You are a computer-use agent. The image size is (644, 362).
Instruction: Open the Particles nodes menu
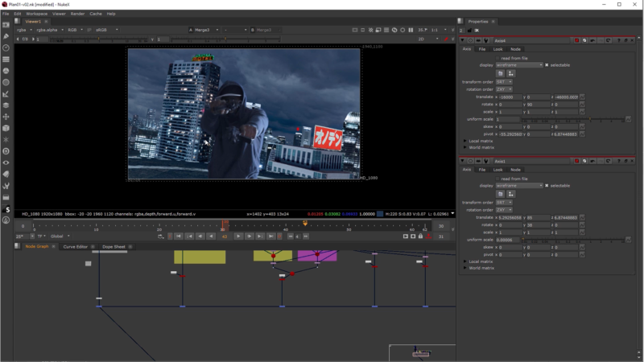click(x=6, y=140)
